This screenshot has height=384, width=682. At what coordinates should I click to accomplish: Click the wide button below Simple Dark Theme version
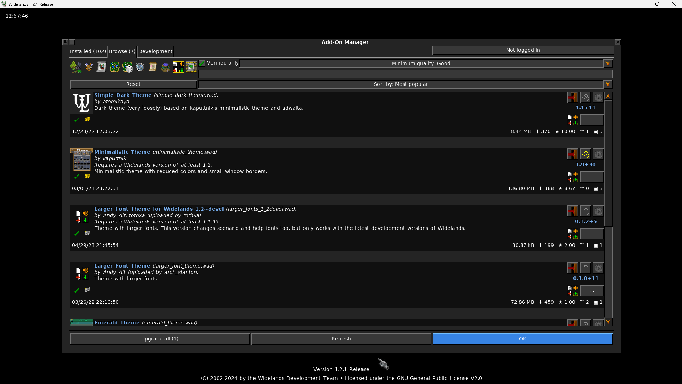click(x=592, y=120)
